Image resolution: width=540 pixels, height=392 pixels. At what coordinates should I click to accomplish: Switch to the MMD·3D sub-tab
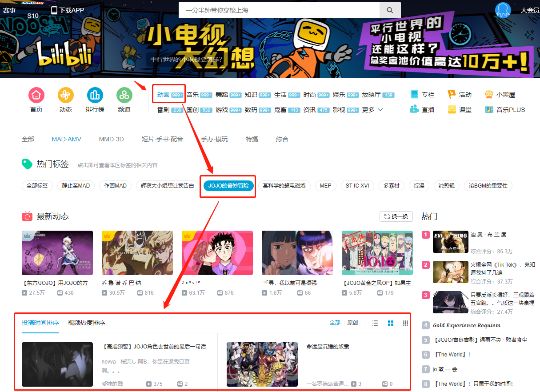tap(112, 139)
